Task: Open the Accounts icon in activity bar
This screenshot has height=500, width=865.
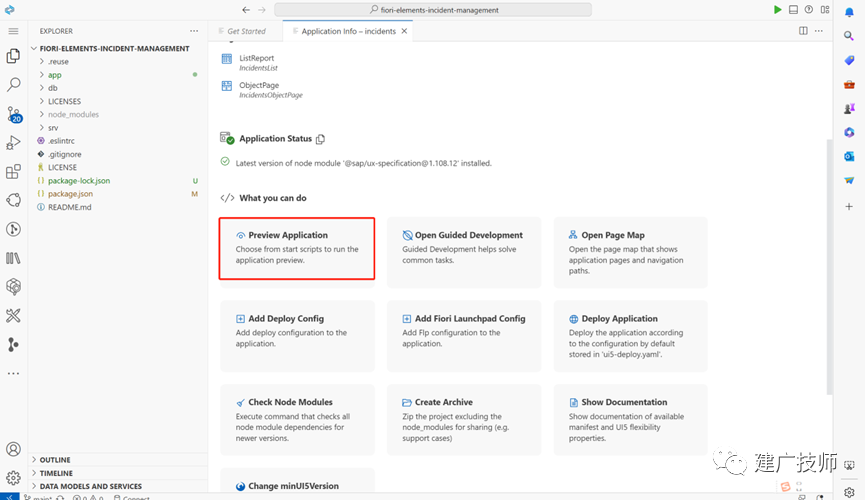Action: (13, 449)
